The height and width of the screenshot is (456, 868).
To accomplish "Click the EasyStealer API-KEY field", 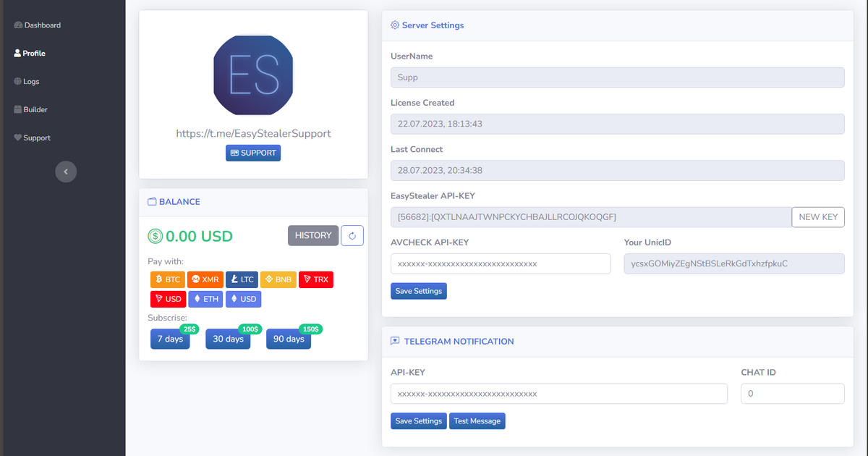I will click(x=591, y=217).
